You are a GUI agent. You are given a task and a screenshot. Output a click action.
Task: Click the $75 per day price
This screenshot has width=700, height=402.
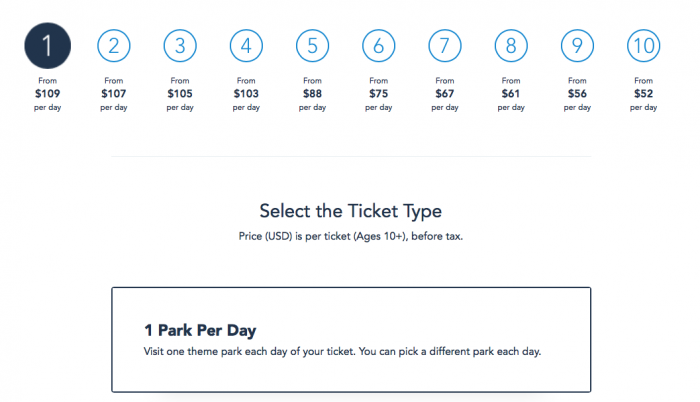(x=379, y=93)
